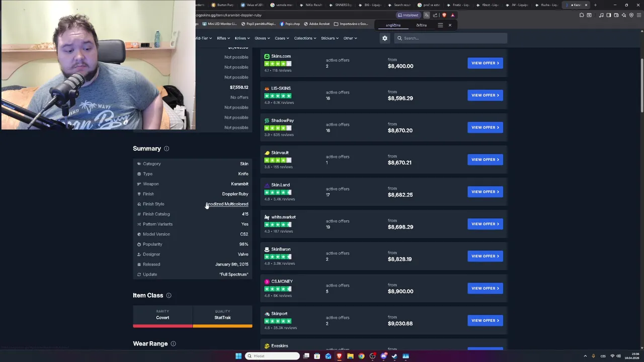
Task: Open the Mini LED Monitor bookmark
Action: click(219, 24)
